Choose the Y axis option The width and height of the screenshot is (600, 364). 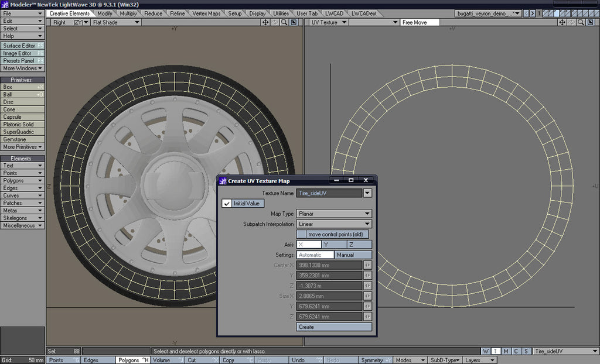pyautogui.click(x=334, y=245)
